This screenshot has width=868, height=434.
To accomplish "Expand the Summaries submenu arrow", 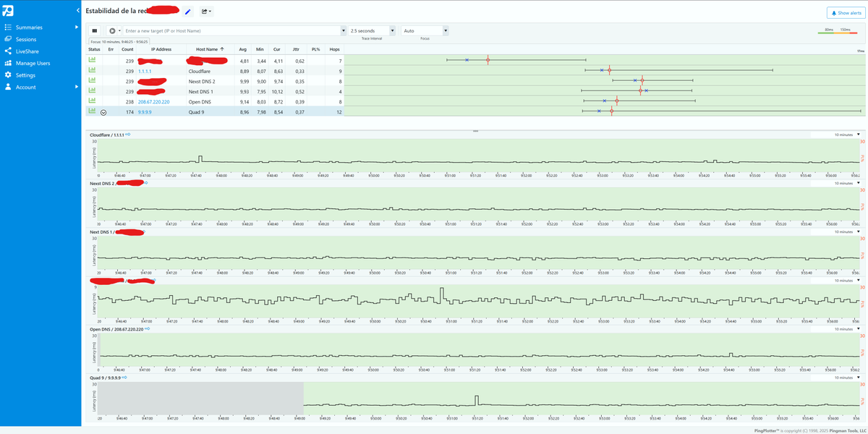I will coord(77,27).
